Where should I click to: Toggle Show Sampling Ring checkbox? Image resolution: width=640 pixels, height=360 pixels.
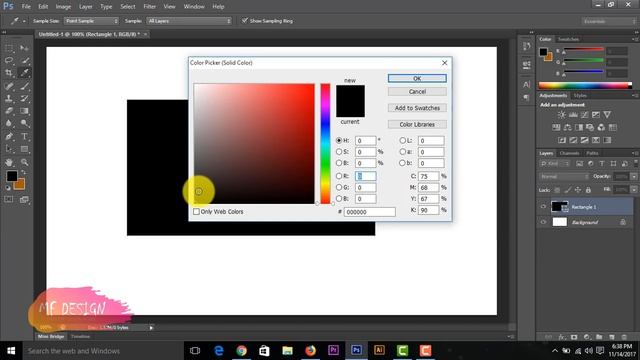[x=244, y=20]
